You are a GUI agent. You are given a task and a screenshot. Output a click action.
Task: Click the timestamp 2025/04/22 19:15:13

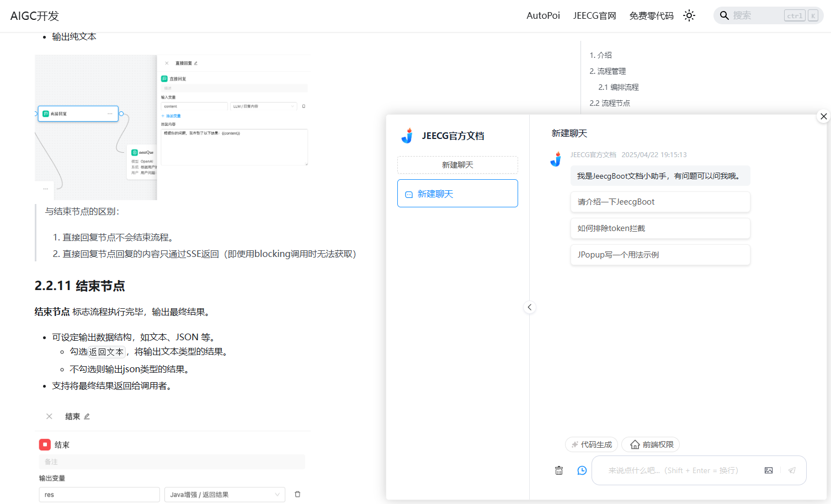coord(654,155)
